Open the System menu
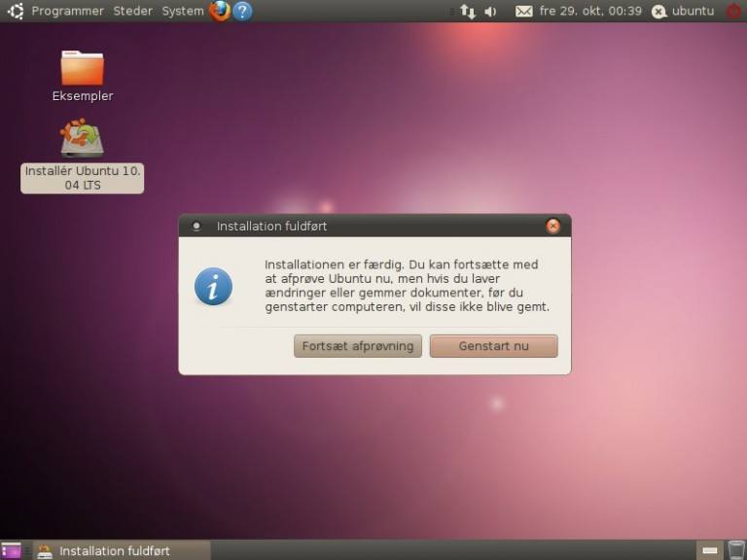Screen dimensions: 747x560 (183, 11)
